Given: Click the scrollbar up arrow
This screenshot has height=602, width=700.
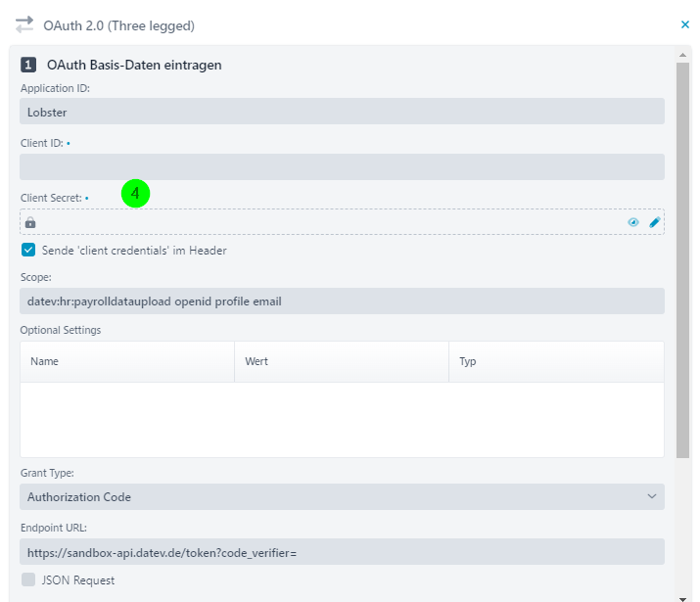Looking at the screenshot, I should pyautogui.click(x=682, y=55).
